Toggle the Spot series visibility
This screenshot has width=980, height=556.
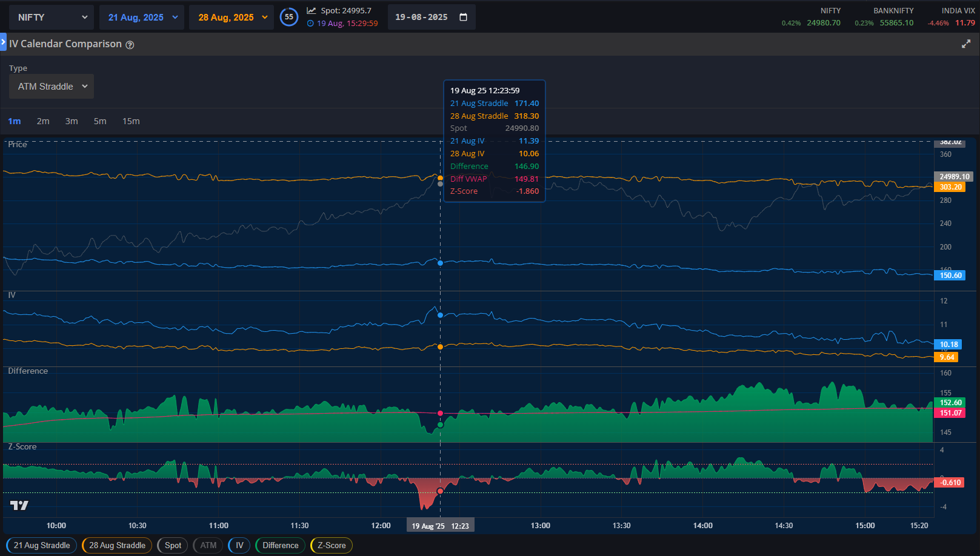[173, 545]
